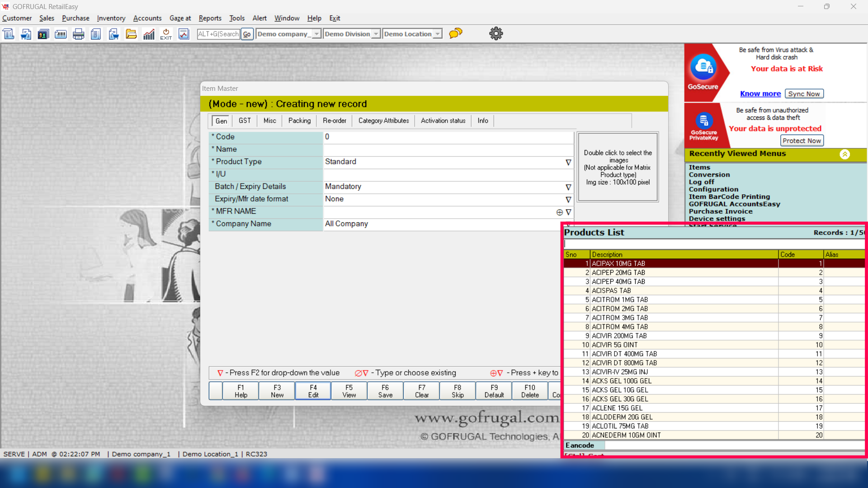Click the Know more link
Viewport: 868px width, 488px height.
pyautogui.click(x=760, y=94)
